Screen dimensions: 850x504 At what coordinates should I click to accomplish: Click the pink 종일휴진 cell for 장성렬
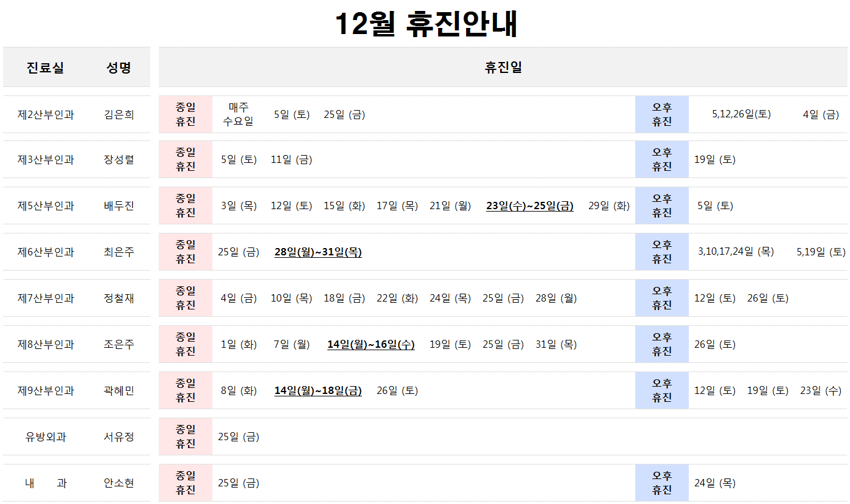pos(186,160)
